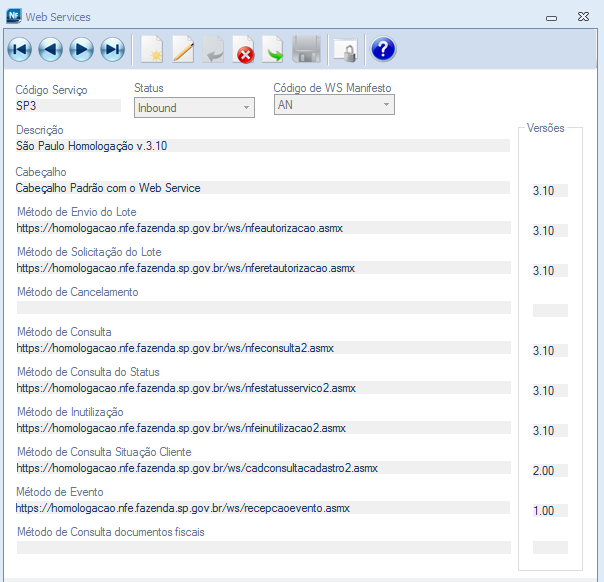Viewport: 604px width, 582px height.
Task: Click the Descrição text field
Action: tap(262, 146)
